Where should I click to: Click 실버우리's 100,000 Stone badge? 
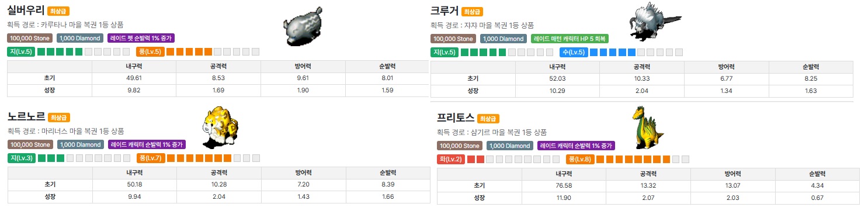tap(30, 38)
